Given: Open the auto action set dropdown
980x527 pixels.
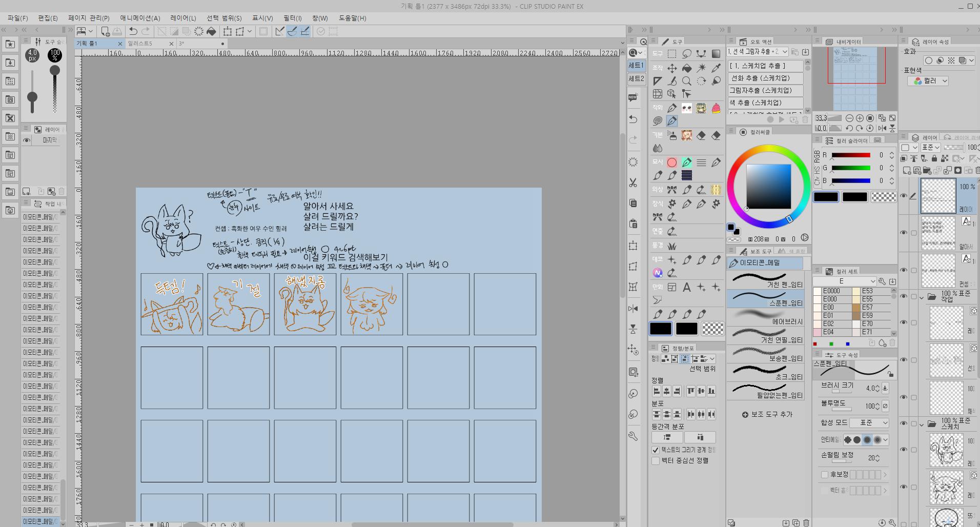Looking at the screenshot, I should point(758,52).
